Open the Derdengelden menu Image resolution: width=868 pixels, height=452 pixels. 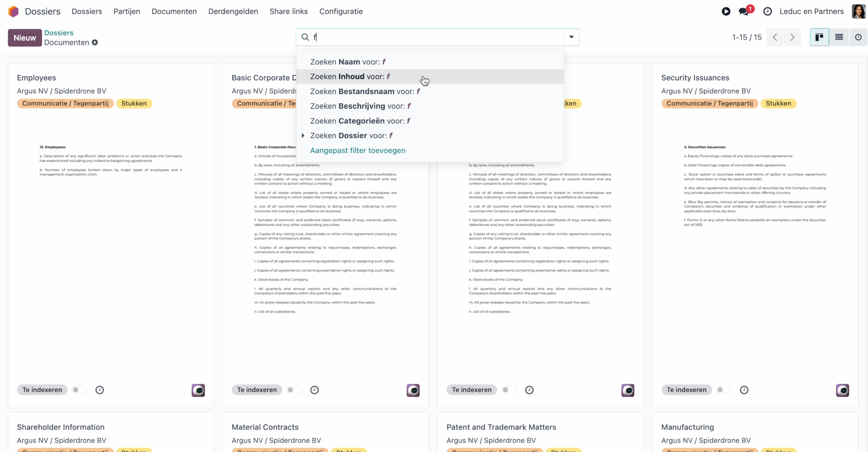click(x=233, y=11)
